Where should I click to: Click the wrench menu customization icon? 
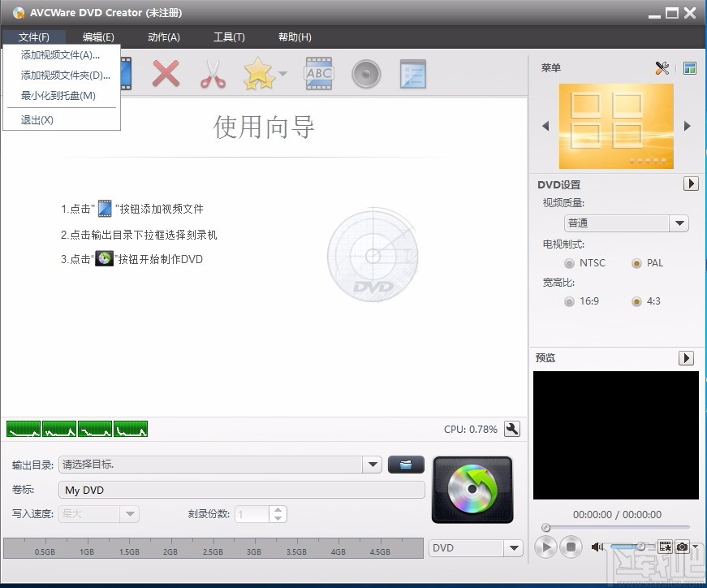click(662, 68)
